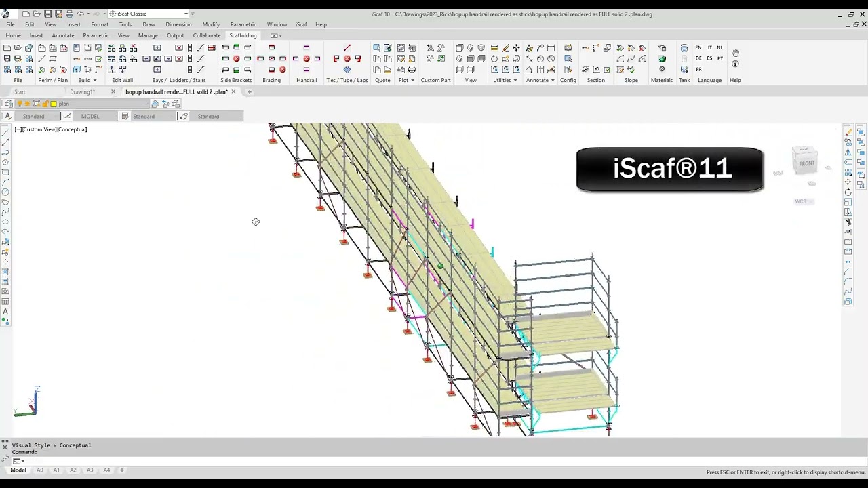Select FR language button
The width and height of the screenshot is (868, 488).
click(x=698, y=69)
